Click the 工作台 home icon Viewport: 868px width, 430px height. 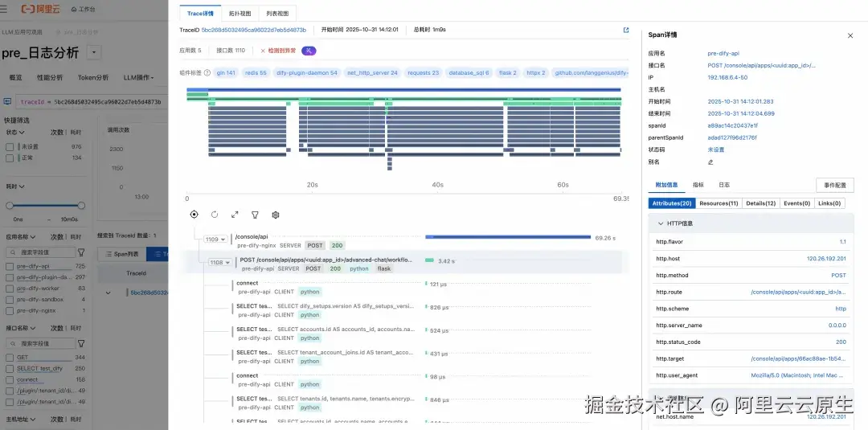[x=74, y=10]
